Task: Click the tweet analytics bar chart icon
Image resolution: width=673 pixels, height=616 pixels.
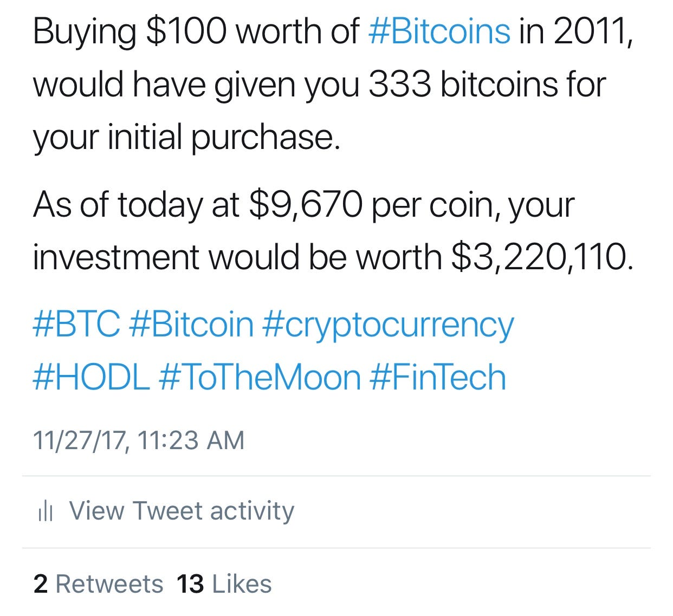Action: click(x=46, y=510)
